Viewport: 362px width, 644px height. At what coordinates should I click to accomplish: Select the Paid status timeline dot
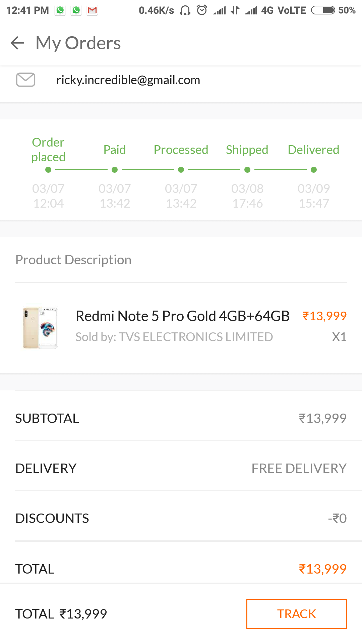point(115,170)
